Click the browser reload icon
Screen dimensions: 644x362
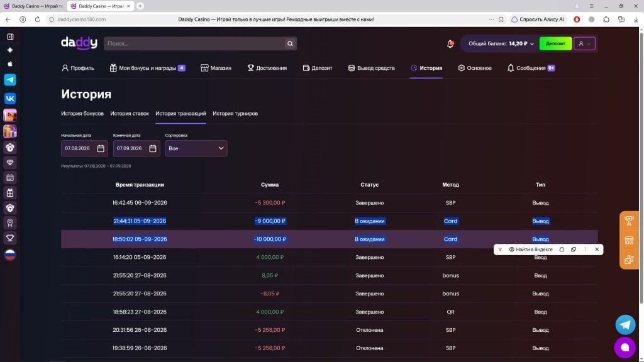37,19
